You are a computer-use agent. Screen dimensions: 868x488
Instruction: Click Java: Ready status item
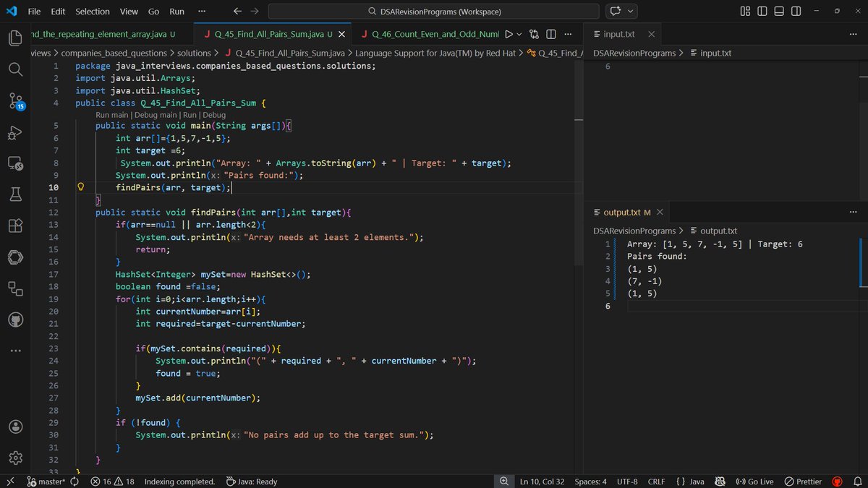251,481
